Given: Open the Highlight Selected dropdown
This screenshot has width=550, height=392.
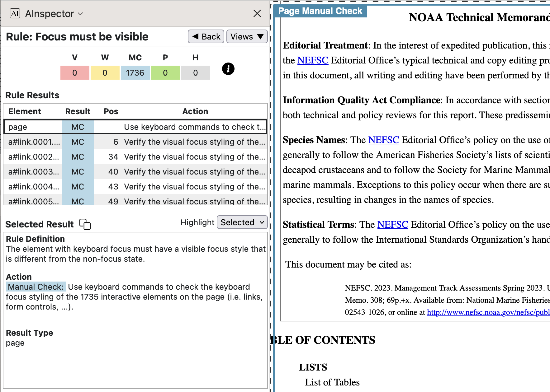Looking at the screenshot, I should (x=242, y=222).
